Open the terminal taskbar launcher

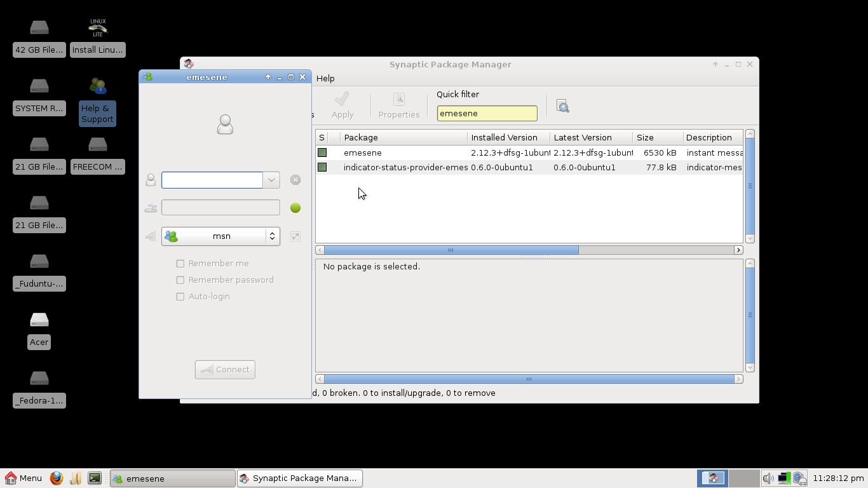[x=95, y=478]
